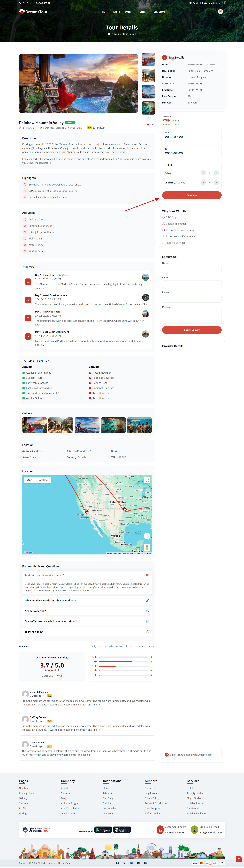Viewport: 244px width, 868px height.
Task: Open the Facebook social link icon
Action: [x=117, y=863]
